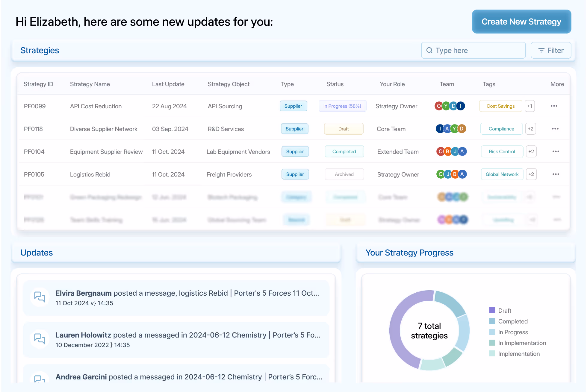This screenshot has width=587, height=392.
Task: Open more actions for Logistics Rebid
Action: coord(556,174)
